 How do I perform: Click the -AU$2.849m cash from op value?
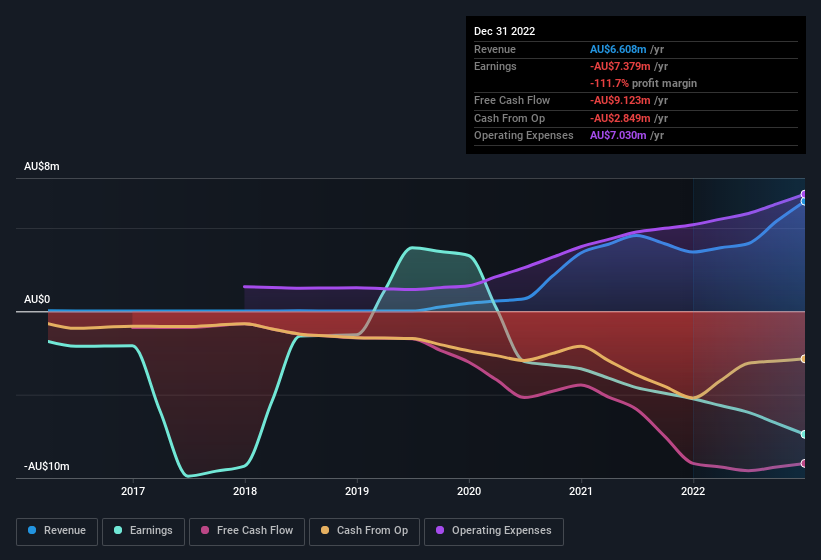pos(620,118)
